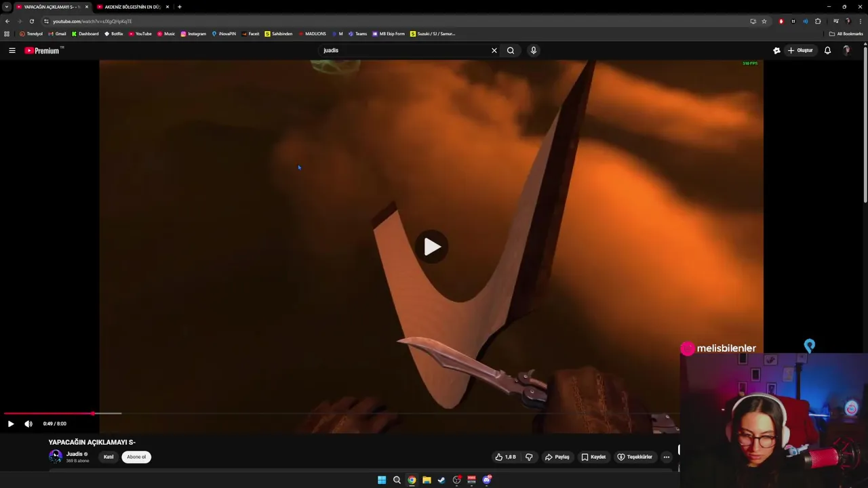Open a new browser tab
This screenshot has height=488, width=868.
pyautogui.click(x=180, y=7)
